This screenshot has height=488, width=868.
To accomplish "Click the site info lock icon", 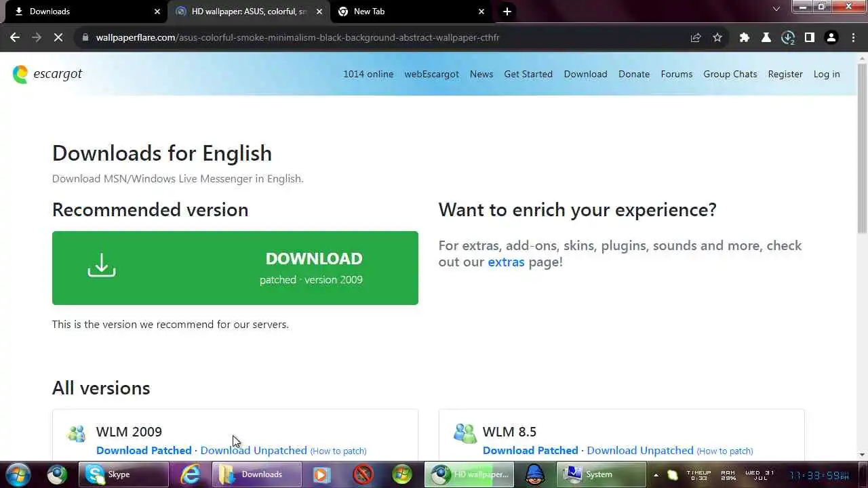I will point(85,37).
